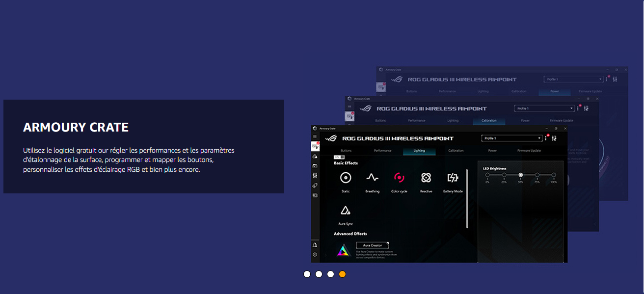Open the Power tab in the front window
This screenshot has width=644, height=294.
pos(492,151)
